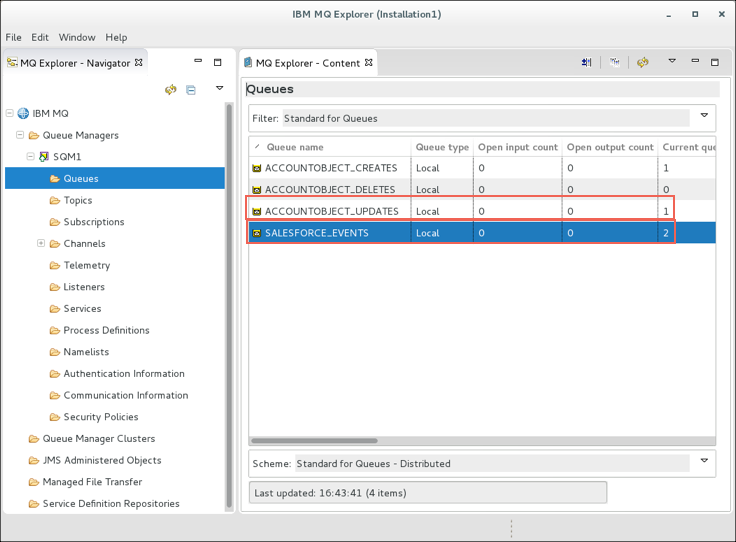This screenshot has width=736, height=542.
Task: Select JMS Administered Objects node
Action: (x=102, y=460)
